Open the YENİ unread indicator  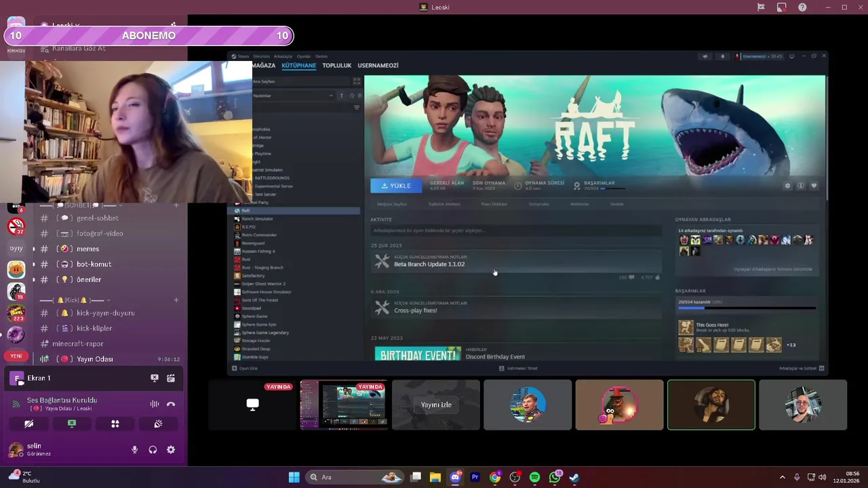pyautogui.click(x=16, y=356)
